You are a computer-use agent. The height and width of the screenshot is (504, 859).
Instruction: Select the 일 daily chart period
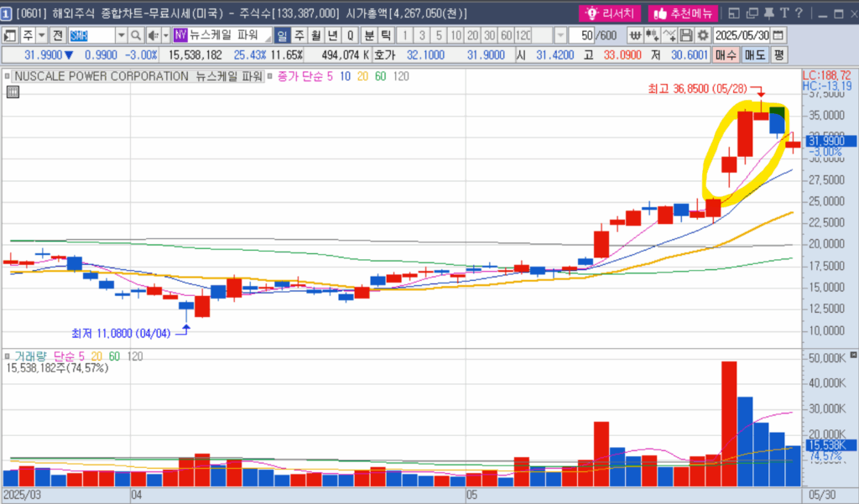(282, 35)
